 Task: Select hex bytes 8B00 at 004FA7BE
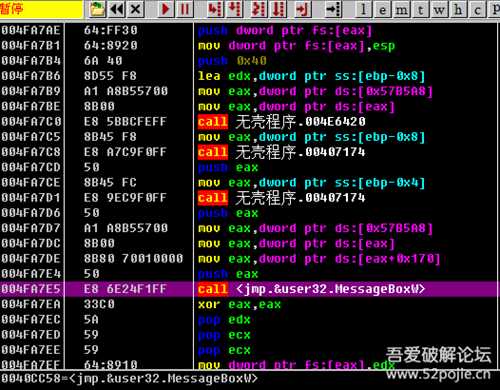(x=99, y=107)
